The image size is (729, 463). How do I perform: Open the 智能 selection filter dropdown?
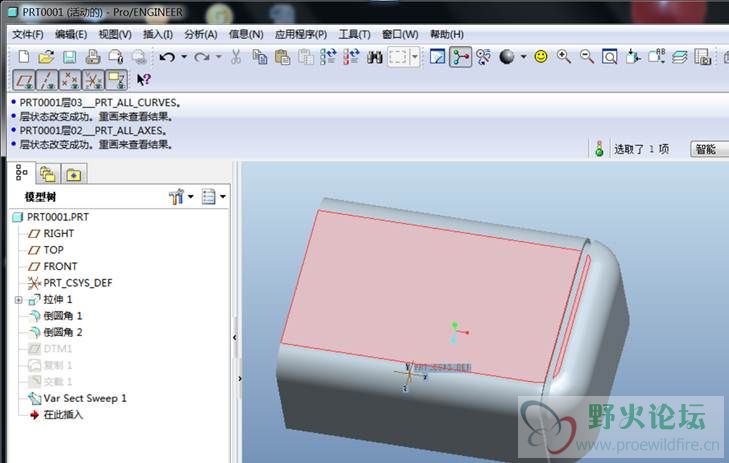tap(709, 149)
